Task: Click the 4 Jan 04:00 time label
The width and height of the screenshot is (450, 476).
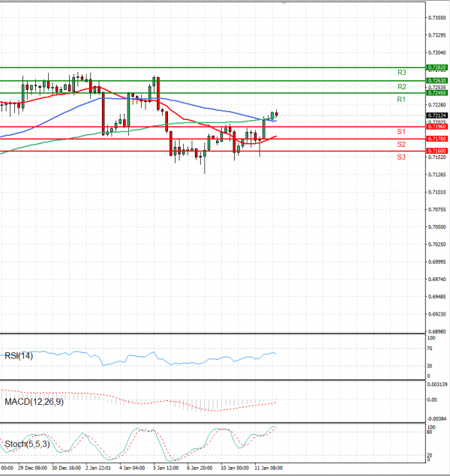Action: [x=132, y=468]
